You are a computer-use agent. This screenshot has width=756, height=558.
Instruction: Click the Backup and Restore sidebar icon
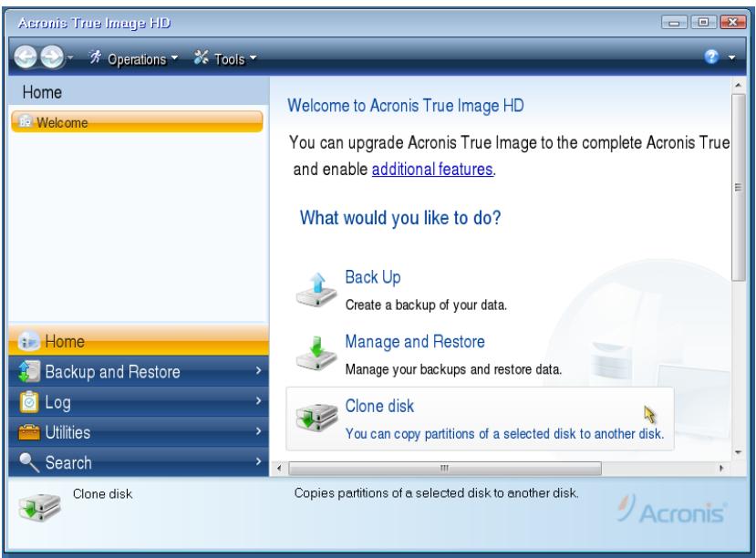[x=29, y=371]
